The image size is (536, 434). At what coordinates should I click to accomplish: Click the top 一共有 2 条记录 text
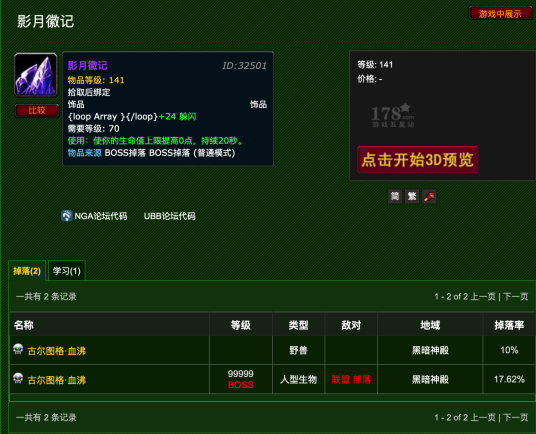[46, 296]
